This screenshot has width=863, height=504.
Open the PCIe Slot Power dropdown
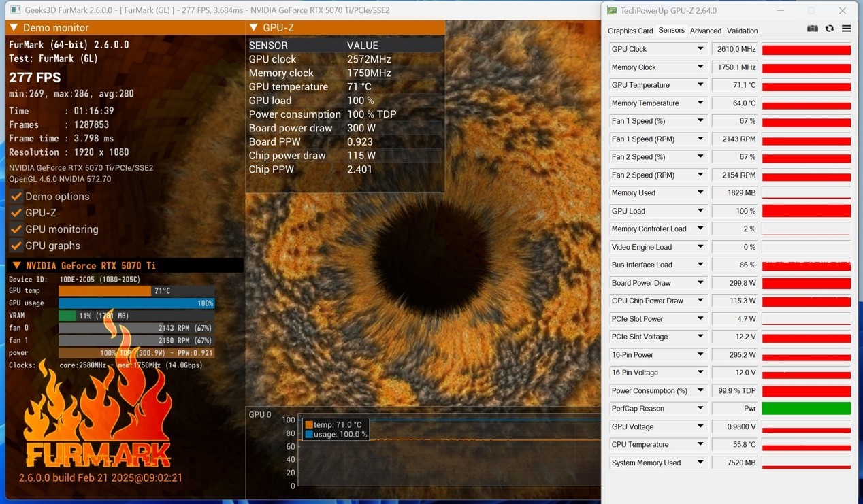tap(700, 318)
